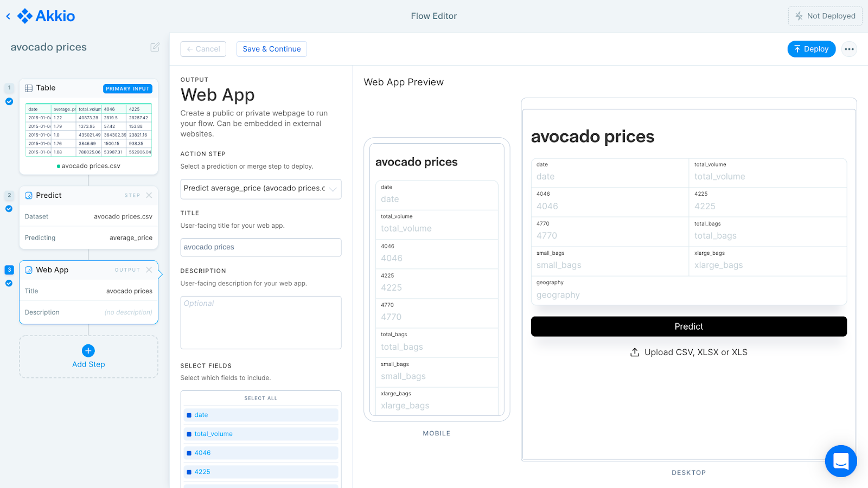868x488 pixels.
Task: Click the Add Step plus icon
Action: pos(88,351)
